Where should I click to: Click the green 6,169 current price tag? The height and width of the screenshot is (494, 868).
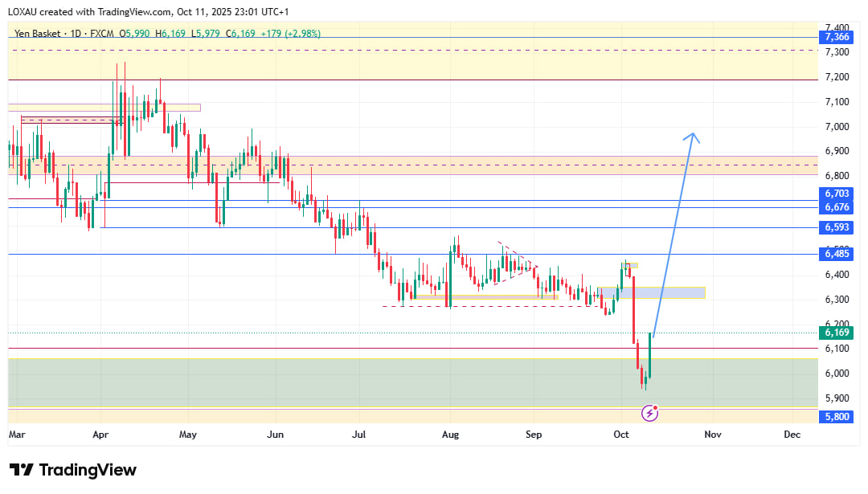pyautogui.click(x=833, y=333)
